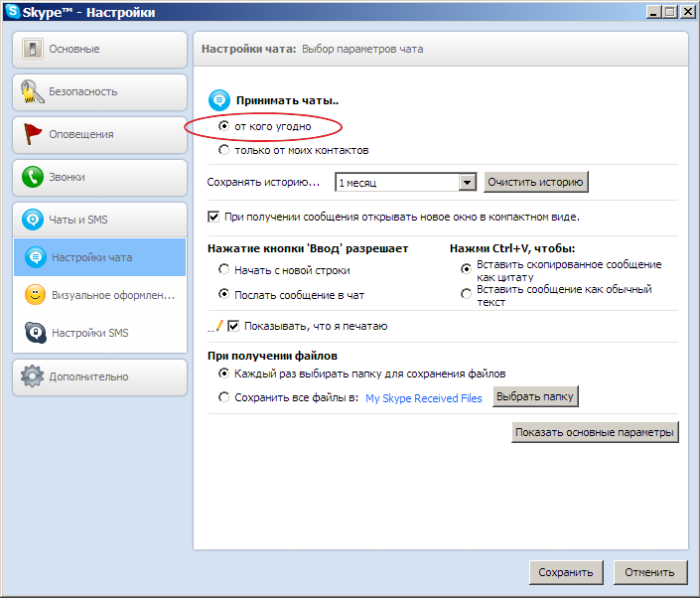
Task: Select 'от кого угодно' radio option
Action: 223,126
